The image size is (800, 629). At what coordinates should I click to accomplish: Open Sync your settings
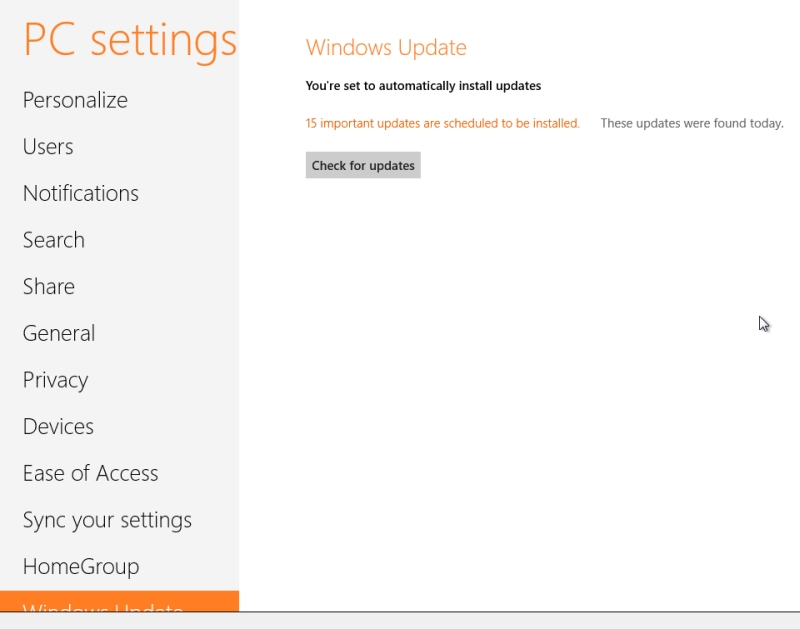pos(107,520)
